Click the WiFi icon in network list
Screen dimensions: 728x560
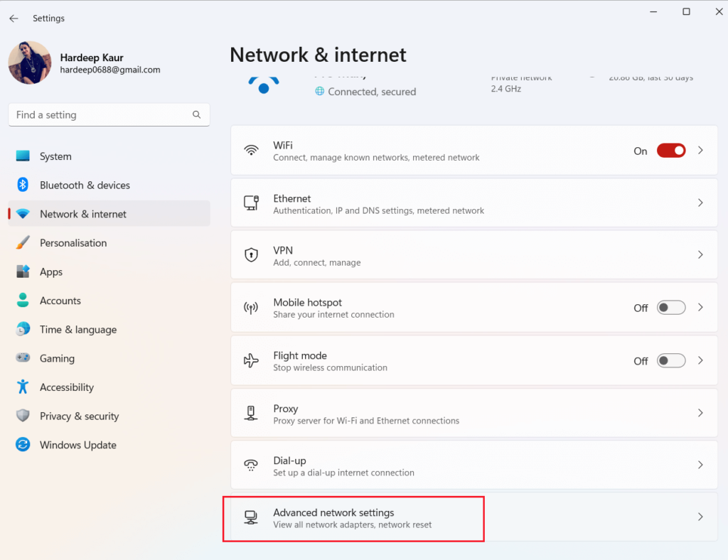pos(252,150)
